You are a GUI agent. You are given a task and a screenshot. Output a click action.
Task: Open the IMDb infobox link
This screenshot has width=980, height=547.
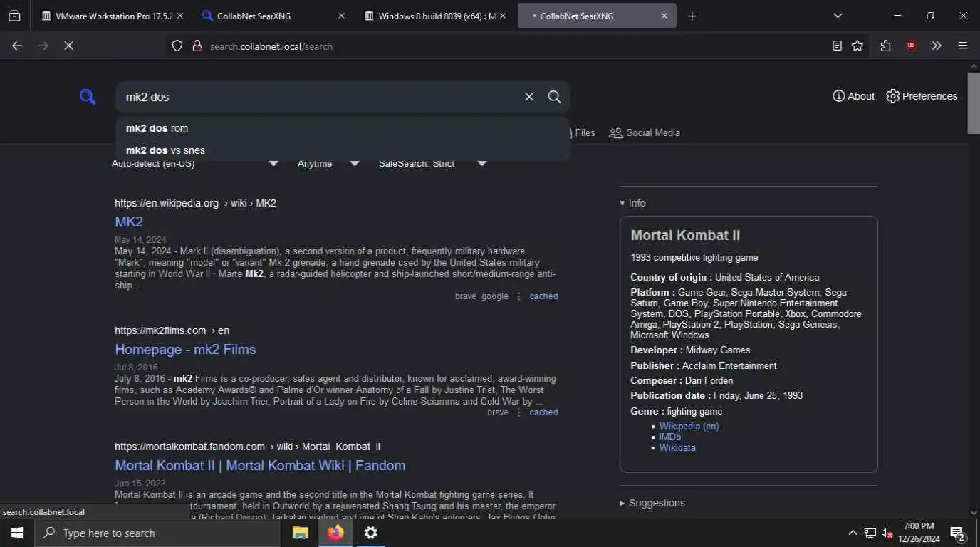coord(669,437)
